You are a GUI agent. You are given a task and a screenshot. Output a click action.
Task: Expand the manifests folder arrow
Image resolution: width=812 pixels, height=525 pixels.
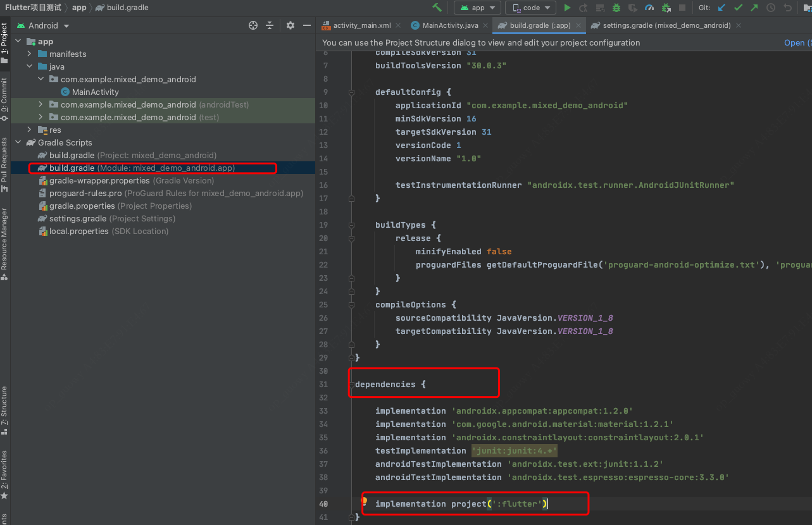click(x=29, y=54)
